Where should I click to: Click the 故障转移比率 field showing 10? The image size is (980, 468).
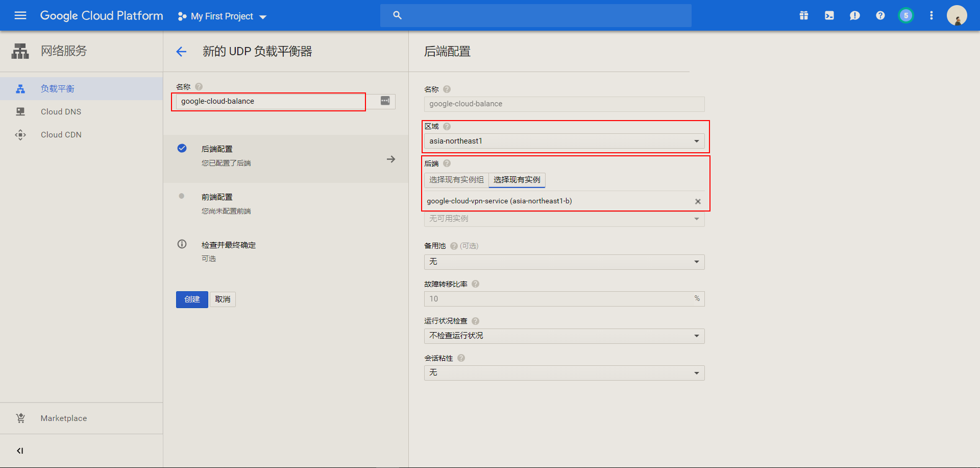tap(564, 299)
